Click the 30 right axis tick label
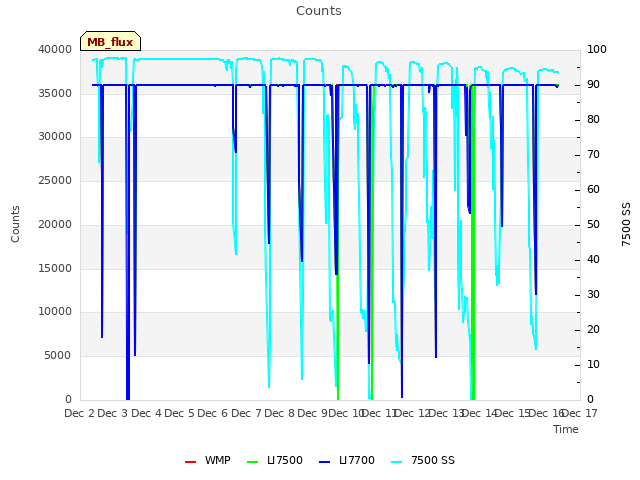 pos(593,295)
